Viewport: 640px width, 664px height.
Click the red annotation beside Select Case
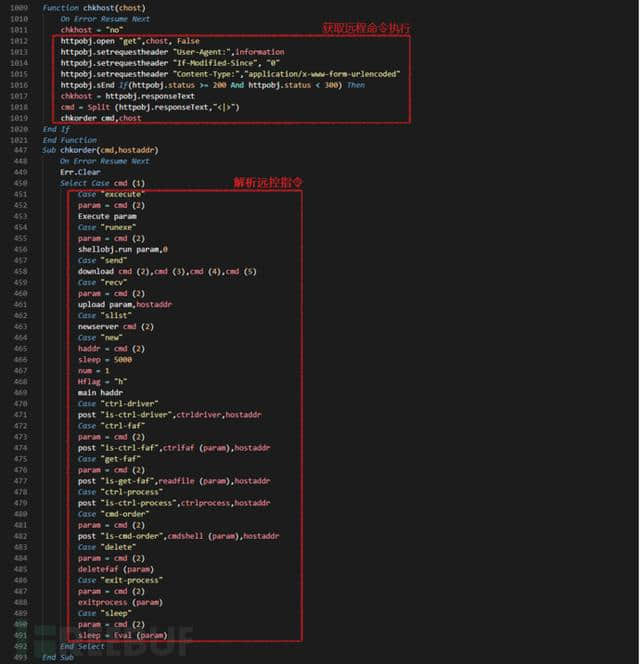pos(268,183)
